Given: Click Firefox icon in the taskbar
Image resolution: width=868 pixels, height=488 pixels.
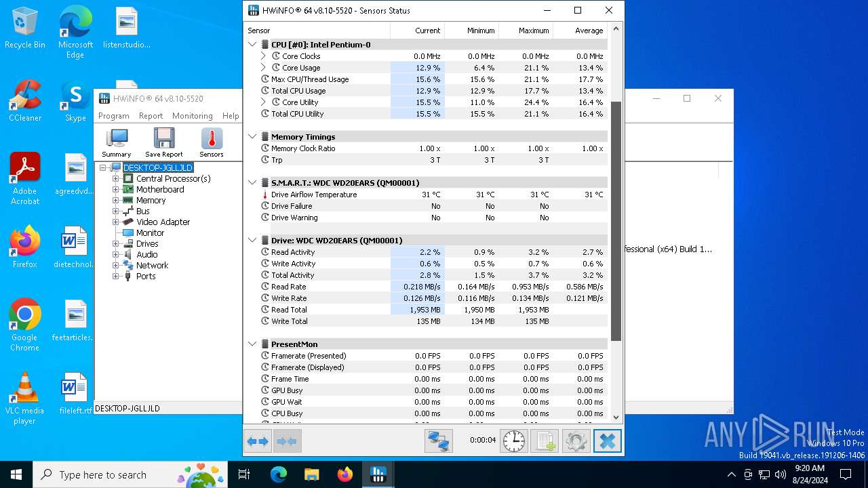Looking at the screenshot, I should (x=344, y=474).
